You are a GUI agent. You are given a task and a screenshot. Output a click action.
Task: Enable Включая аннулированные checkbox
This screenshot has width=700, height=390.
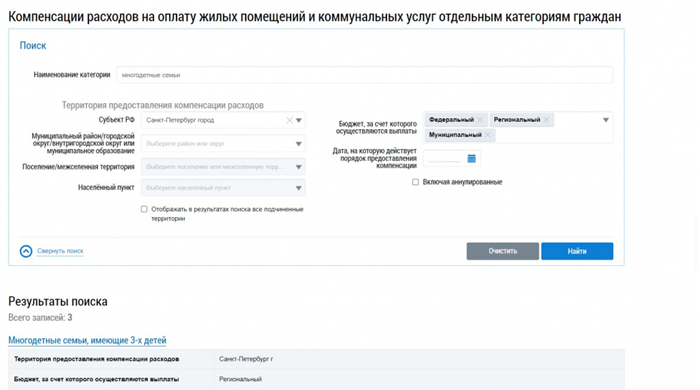click(x=415, y=182)
